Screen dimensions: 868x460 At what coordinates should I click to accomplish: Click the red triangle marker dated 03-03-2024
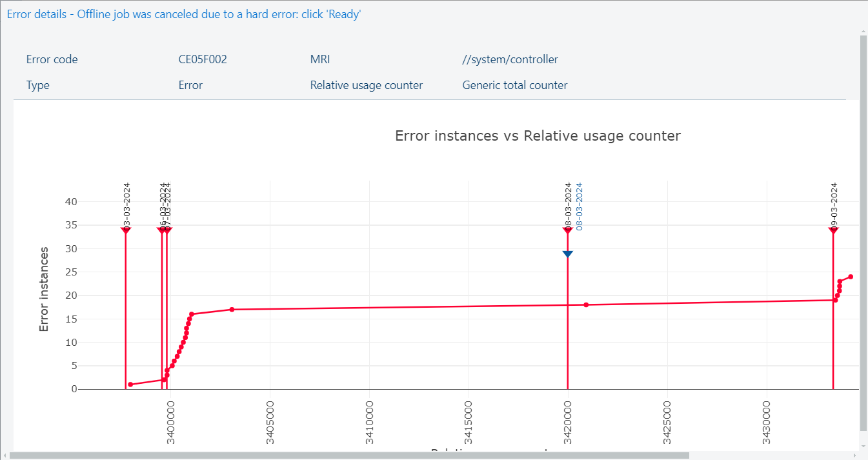[x=126, y=230]
